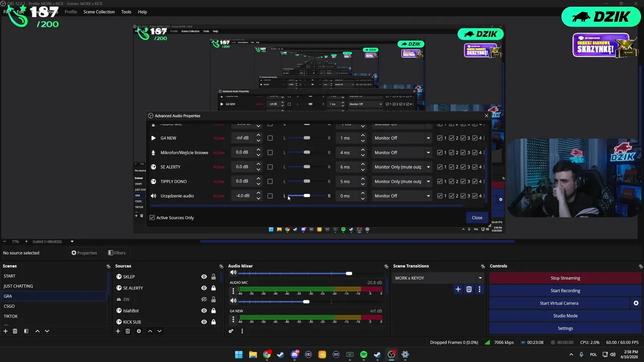Float the Controls dock panel
Viewport: 644px width, 362px height.
click(x=640, y=266)
